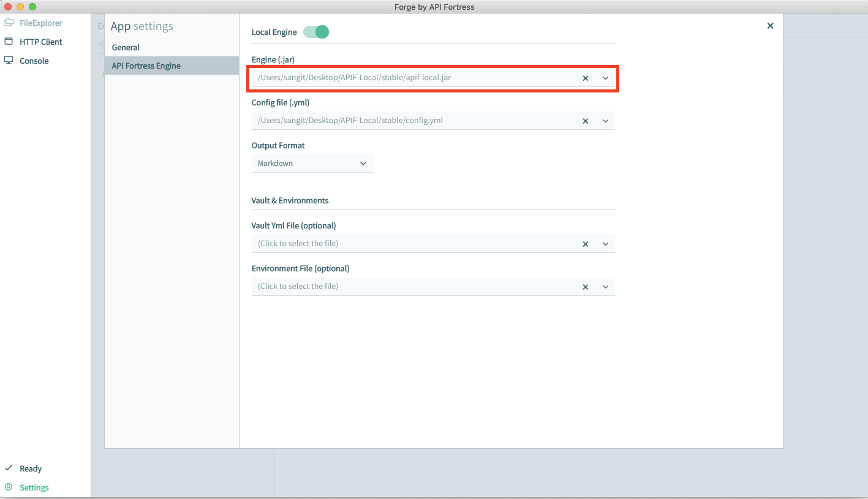Viewport: 868px width, 499px height.
Task: Disable the Local Engine toggle
Action: coord(316,32)
